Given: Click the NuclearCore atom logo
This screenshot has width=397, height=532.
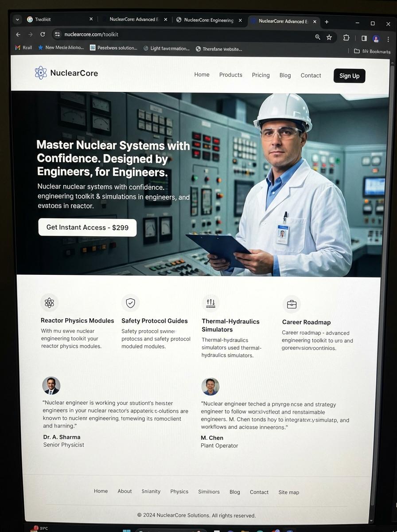Looking at the screenshot, I should point(40,73).
